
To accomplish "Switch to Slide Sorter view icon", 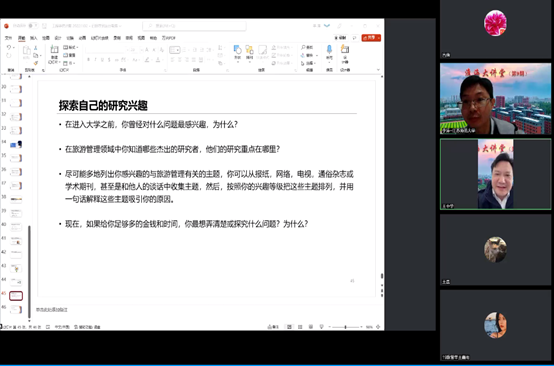I will (x=300, y=327).
